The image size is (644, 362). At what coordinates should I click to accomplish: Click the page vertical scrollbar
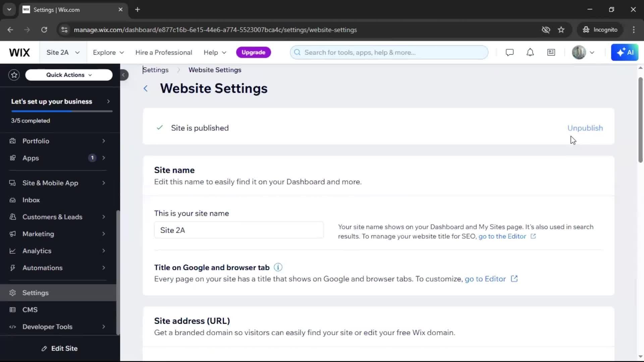tap(640, 120)
